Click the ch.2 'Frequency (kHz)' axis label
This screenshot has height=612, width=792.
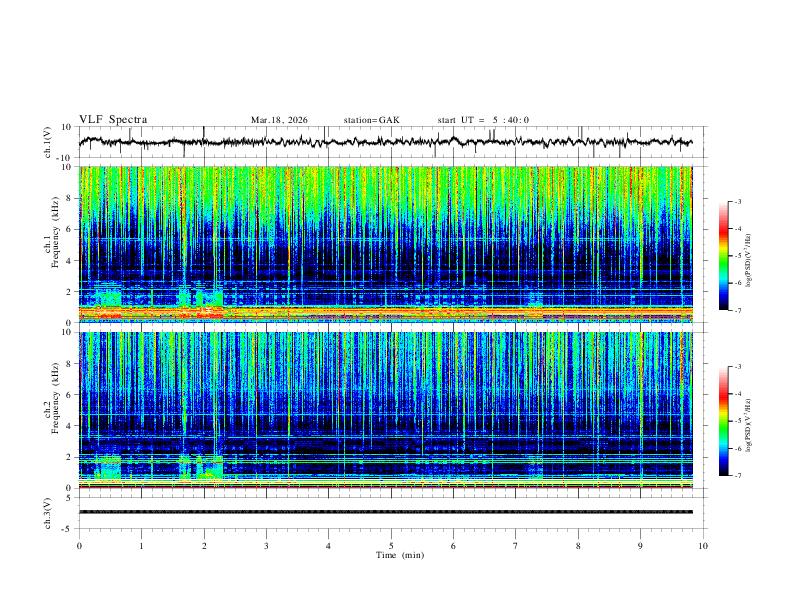point(55,398)
